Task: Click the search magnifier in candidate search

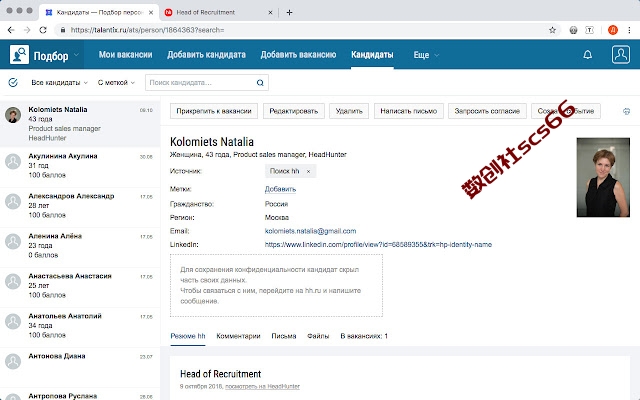Action: coord(260,82)
